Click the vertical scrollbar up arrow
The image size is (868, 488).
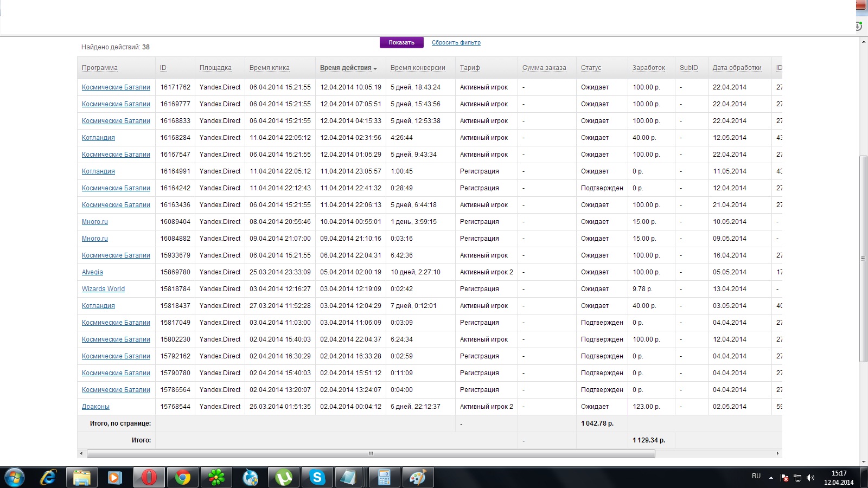tap(863, 42)
